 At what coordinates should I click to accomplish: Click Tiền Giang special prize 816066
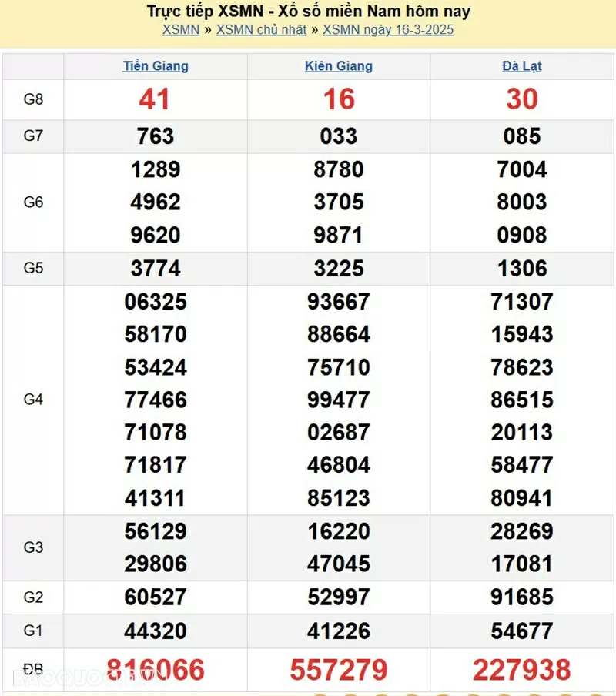[x=156, y=670]
